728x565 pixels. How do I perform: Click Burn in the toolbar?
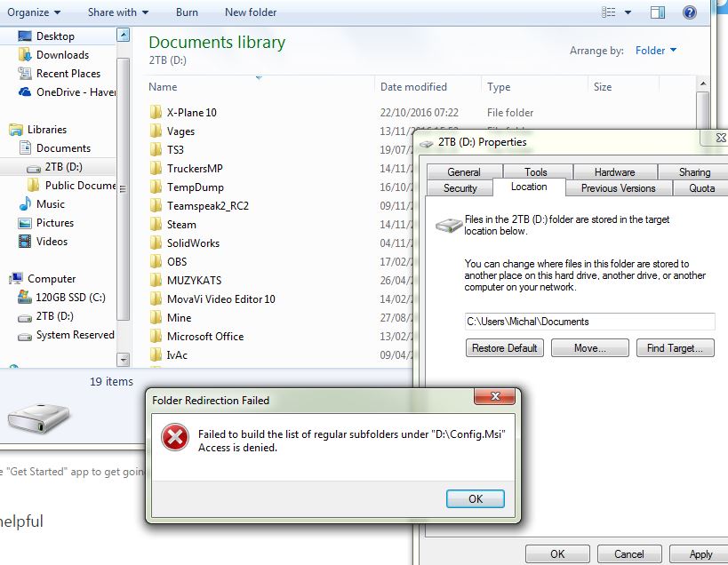click(187, 12)
